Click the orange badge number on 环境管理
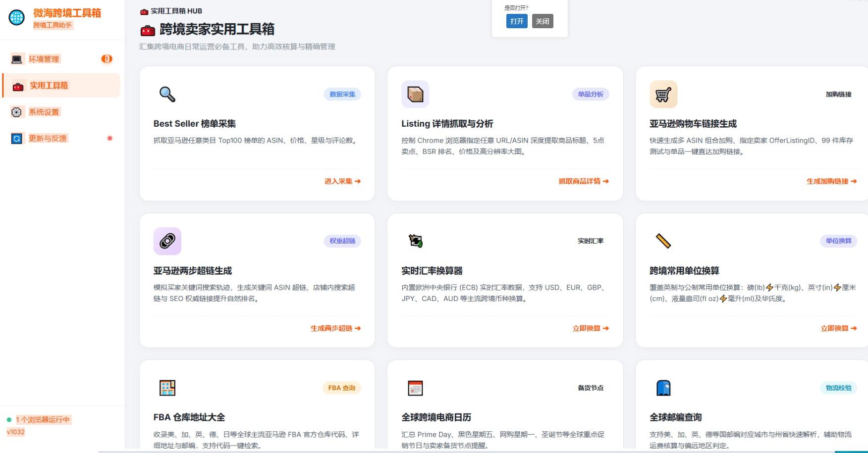Screen dimensions: 868x453 point(107,59)
